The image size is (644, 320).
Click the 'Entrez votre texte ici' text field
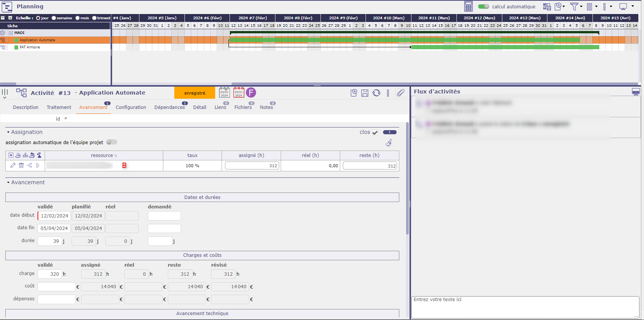click(525, 306)
